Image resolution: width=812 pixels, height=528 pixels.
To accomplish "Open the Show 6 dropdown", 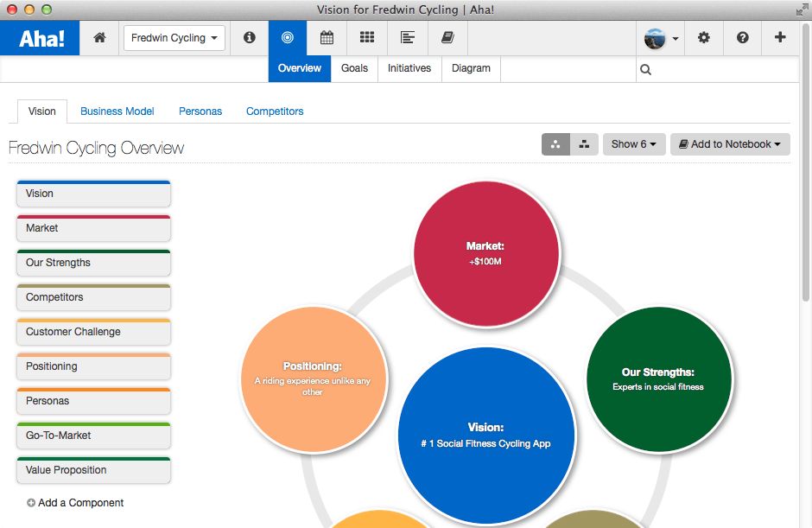I will (x=633, y=144).
